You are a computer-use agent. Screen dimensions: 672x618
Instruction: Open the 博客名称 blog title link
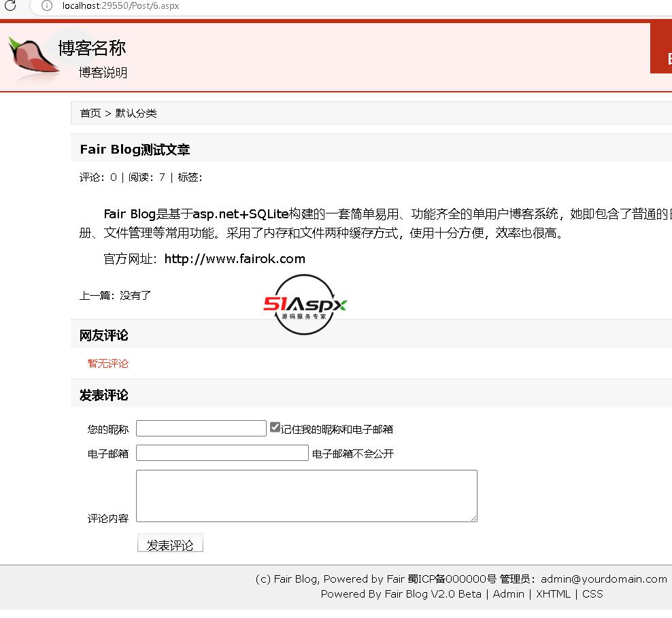92,48
